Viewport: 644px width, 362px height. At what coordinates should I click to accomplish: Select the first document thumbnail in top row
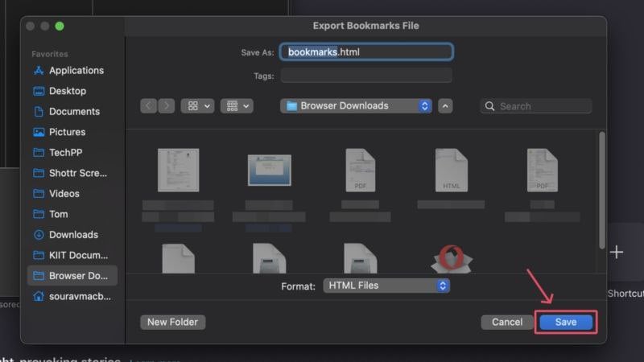click(x=178, y=171)
